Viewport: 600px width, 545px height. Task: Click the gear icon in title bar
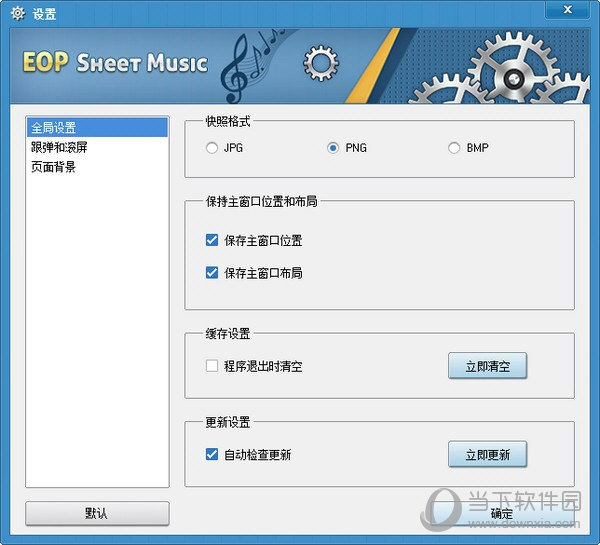click(18, 13)
